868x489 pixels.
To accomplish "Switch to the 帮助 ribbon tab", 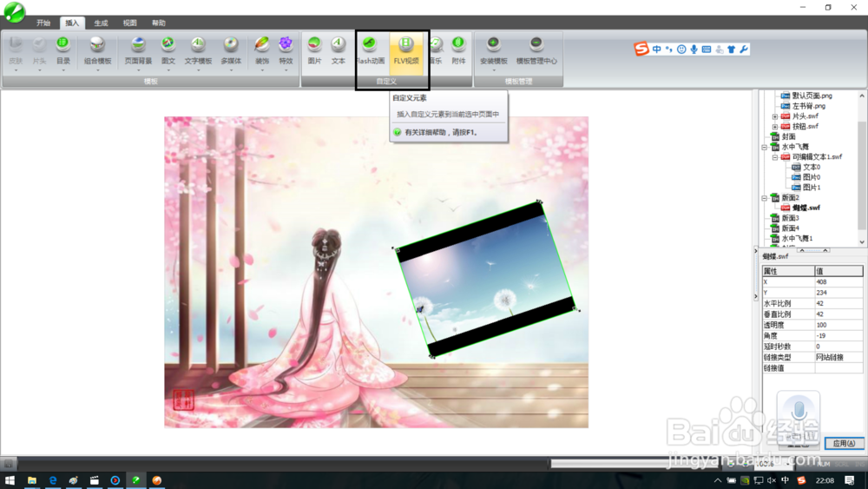I will (158, 23).
